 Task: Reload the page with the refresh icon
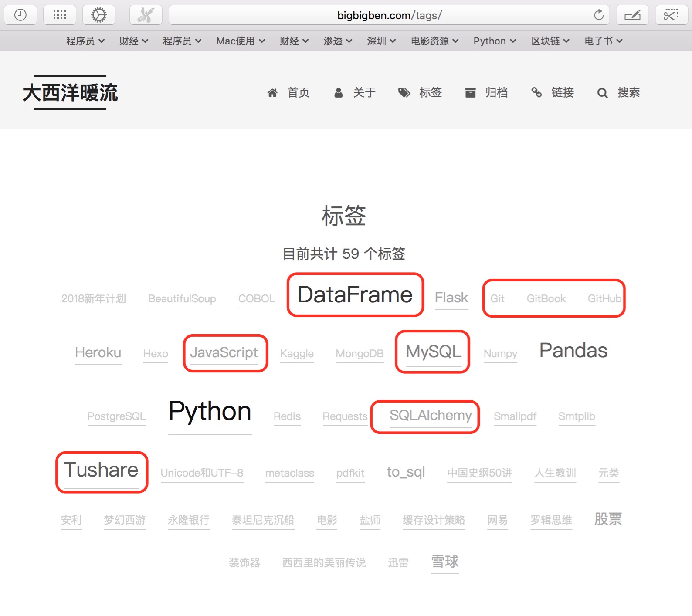click(599, 15)
